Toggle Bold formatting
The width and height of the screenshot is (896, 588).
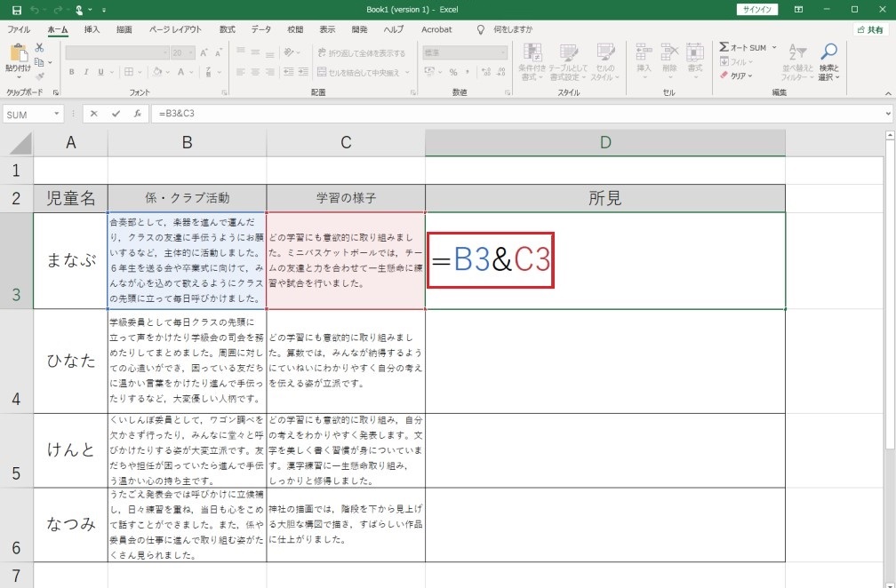click(x=71, y=72)
